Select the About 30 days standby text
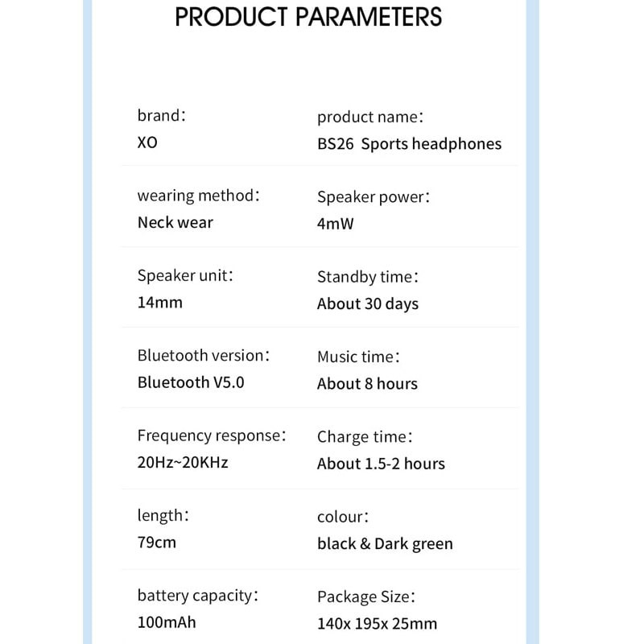 pos(368,304)
